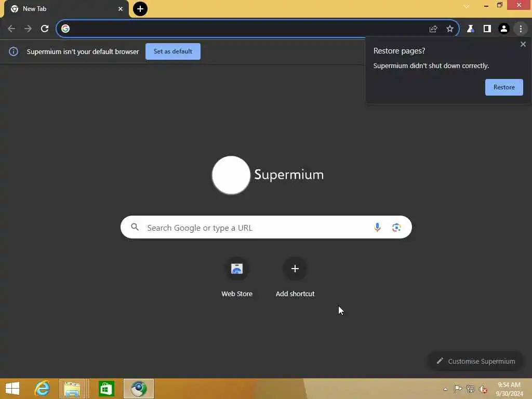This screenshot has width=532, height=399.
Task: Click magnifier icon in search box
Action: (x=135, y=227)
